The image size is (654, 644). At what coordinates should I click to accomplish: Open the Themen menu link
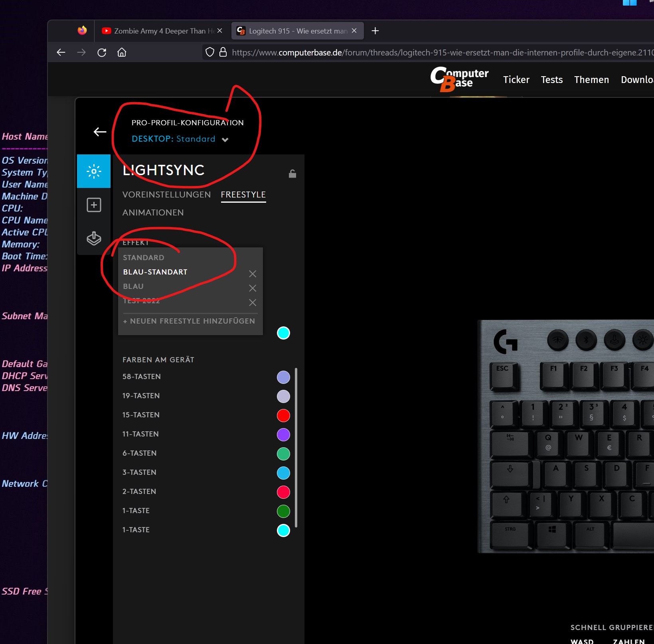(x=592, y=80)
